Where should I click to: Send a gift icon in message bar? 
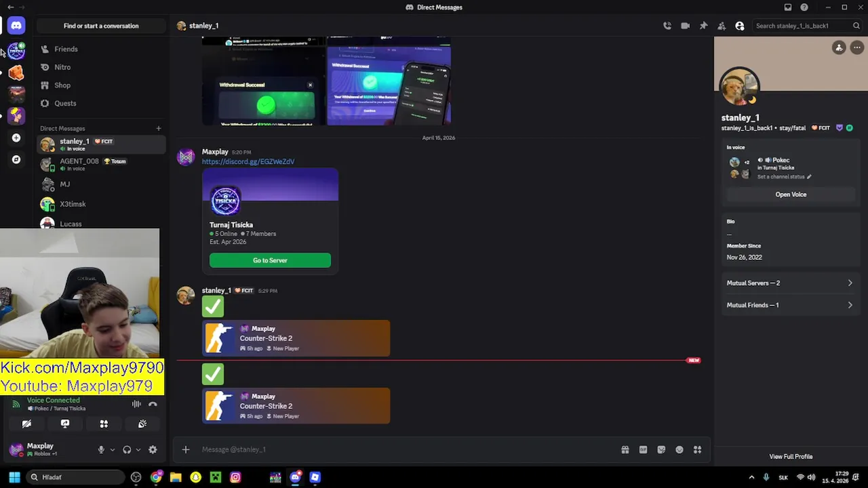click(x=625, y=449)
